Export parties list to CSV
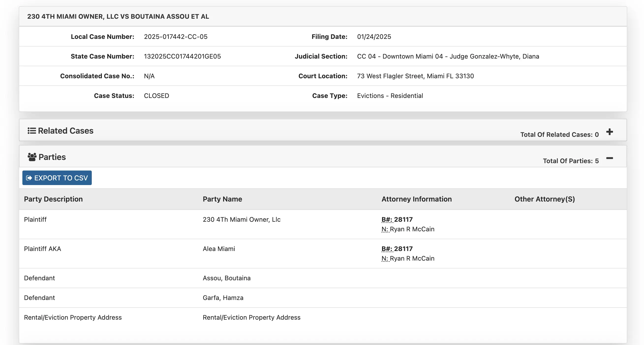Viewport: 644px width, 345px height. point(57,178)
